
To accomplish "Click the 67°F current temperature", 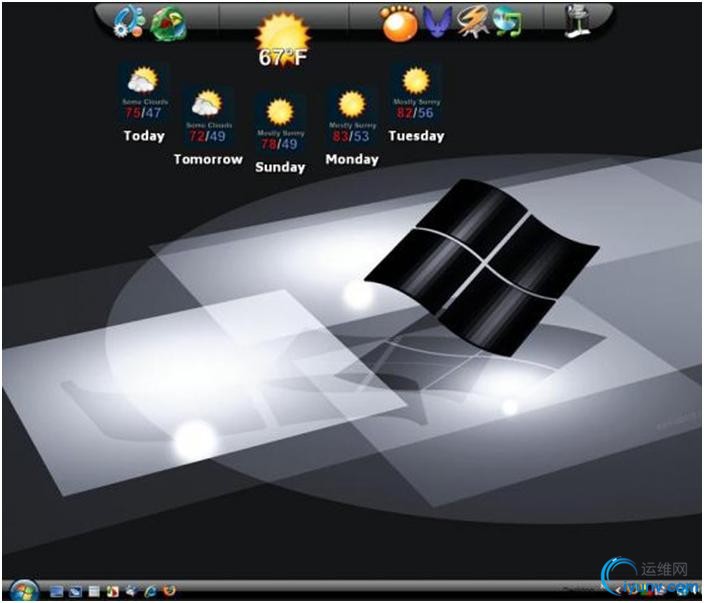I will coord(282,57).
